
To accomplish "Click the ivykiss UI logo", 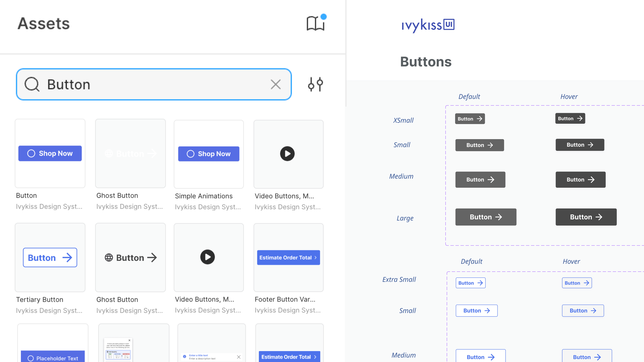I will pos(428,25).
